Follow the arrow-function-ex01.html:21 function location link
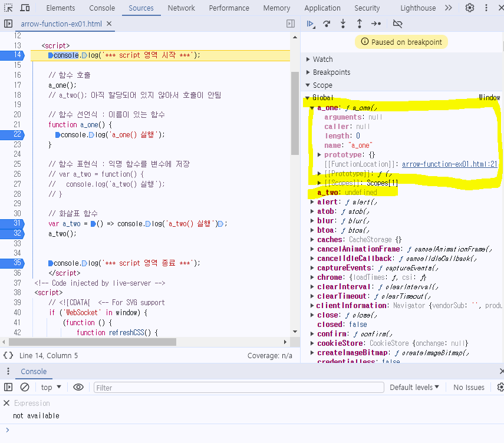Screen dimensions: 504x443 click(x=449, y=164)
